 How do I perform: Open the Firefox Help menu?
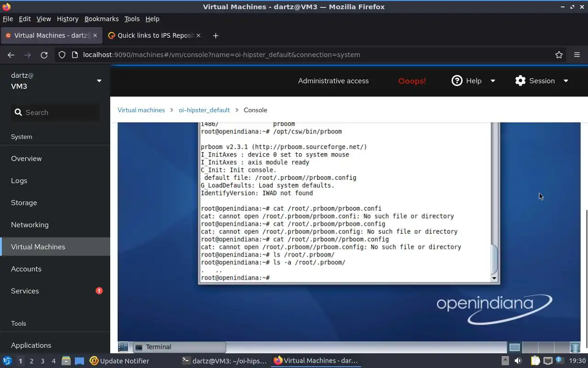click(x=152, y=19)
